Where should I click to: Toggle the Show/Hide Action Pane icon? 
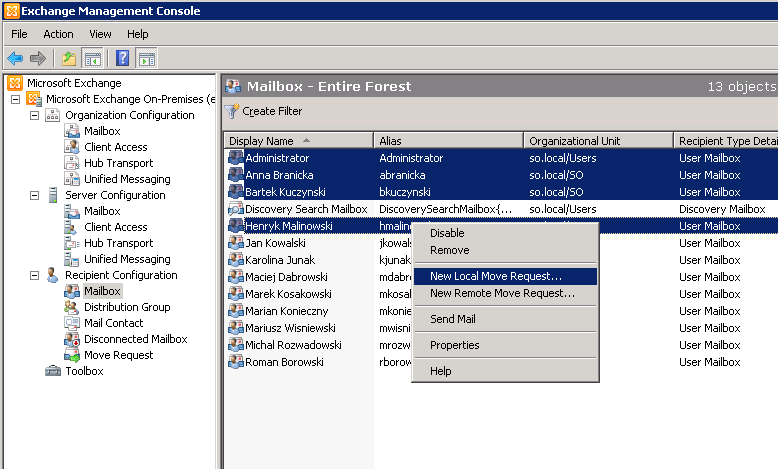coord(146,59)
